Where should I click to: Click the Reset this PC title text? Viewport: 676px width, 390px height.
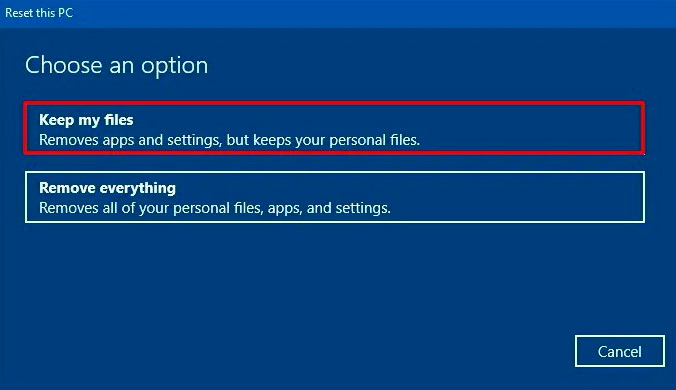[x=39, y=13]
